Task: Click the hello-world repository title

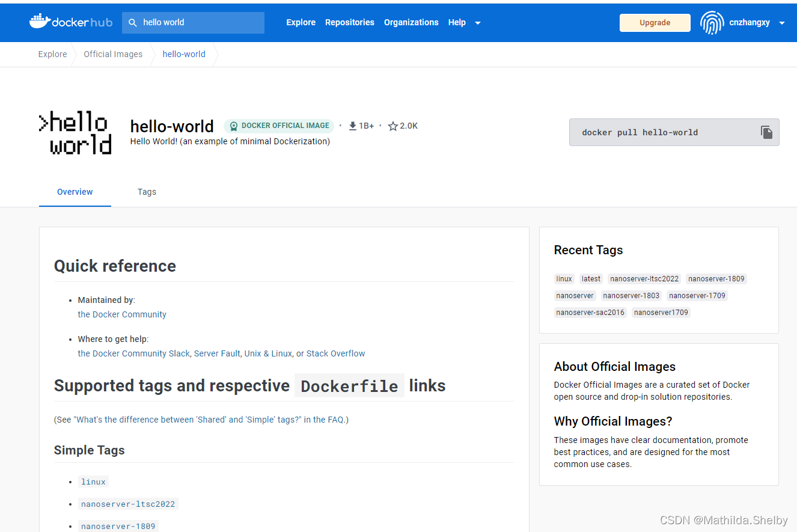Action: pos(172,126)
